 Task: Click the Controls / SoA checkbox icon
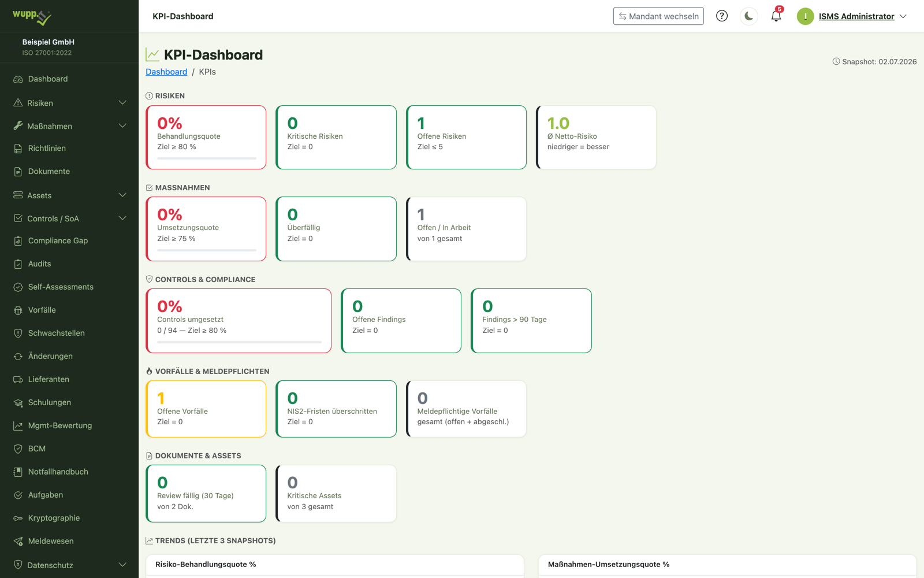pyautogui.click(x=18, y=218)
